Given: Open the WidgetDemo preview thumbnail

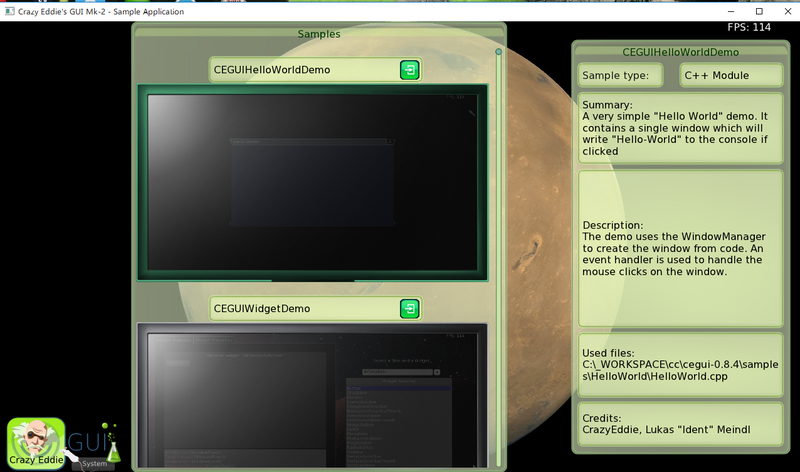Looking at the screenshot, I should tap(312, 395).
